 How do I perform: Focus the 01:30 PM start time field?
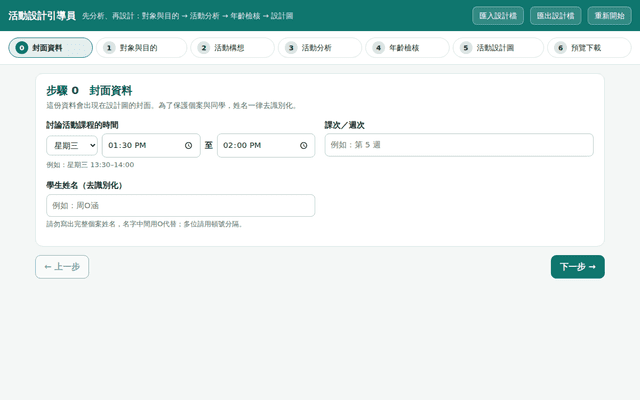point(151,145)
